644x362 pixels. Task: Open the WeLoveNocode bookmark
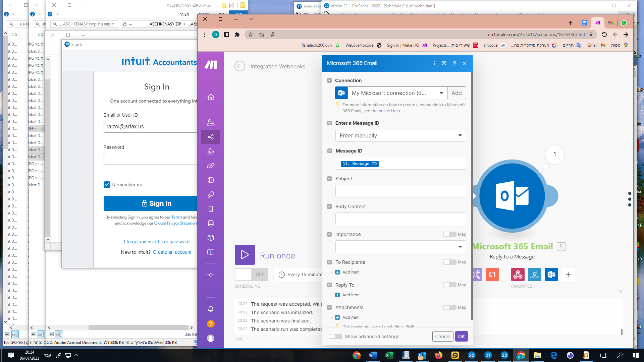[363, 45]
